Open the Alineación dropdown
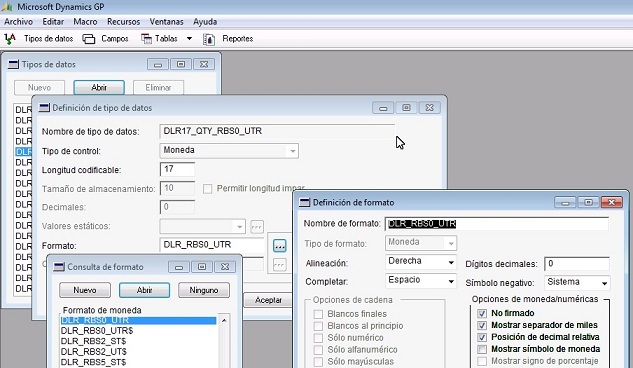The height and width of the screenshot is (368, 633). [451, 262]
